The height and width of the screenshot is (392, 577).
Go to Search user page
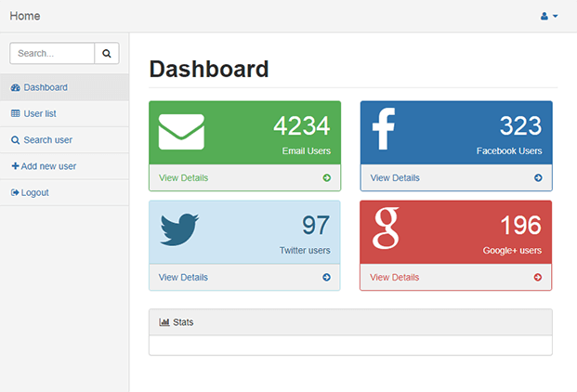47,140
